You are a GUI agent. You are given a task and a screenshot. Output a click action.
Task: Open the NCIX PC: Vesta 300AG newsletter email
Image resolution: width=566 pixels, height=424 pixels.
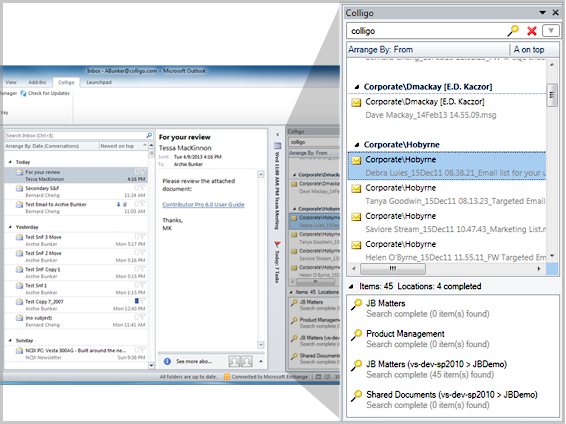pyautogui.click(x=76, y=354)
